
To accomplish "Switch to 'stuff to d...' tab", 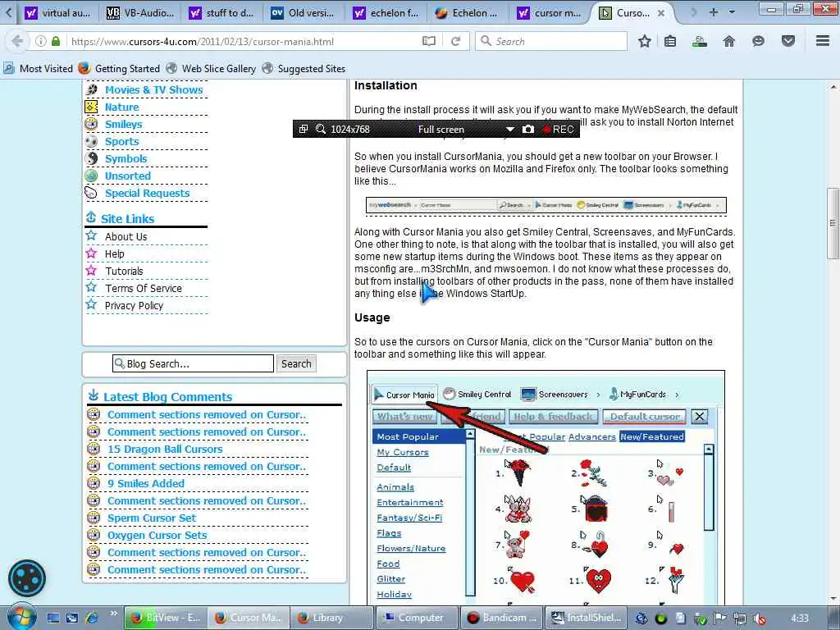I will click(x=221, y=13).
